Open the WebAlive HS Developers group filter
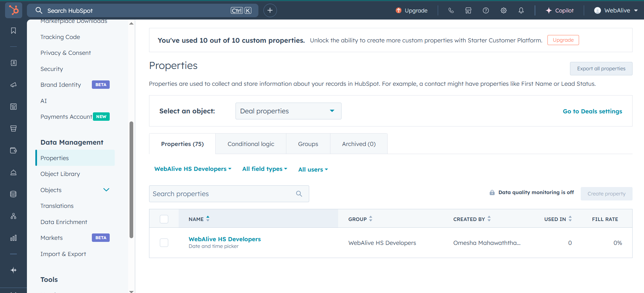Viewport: 644px width, 293px height. pos(193,169)
